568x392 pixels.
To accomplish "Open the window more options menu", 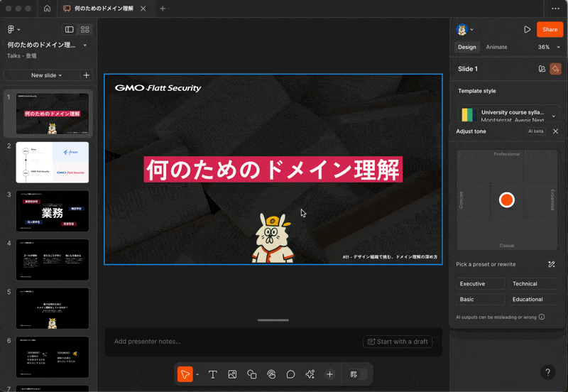I will (555, 9).
